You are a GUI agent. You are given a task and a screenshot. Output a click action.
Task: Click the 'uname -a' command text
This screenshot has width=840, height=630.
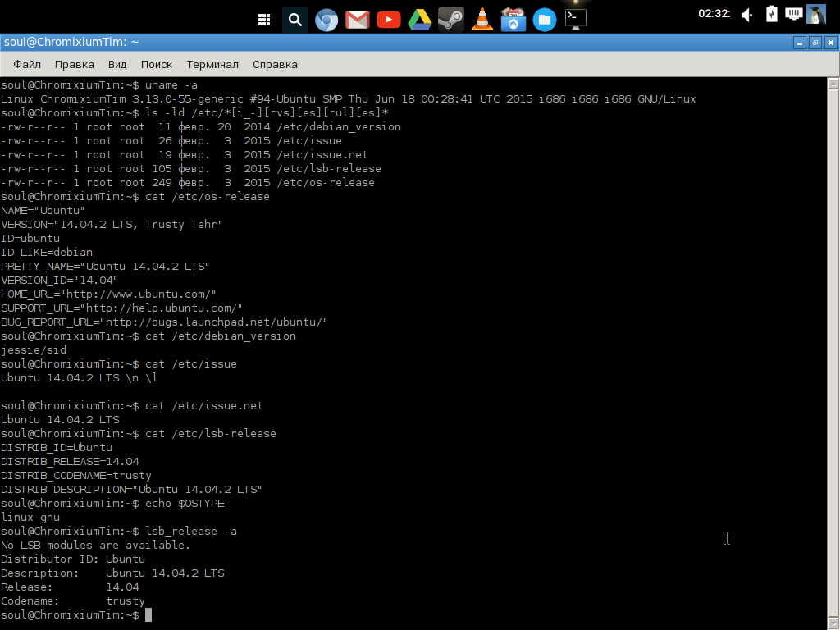click(x=171, y=85)
